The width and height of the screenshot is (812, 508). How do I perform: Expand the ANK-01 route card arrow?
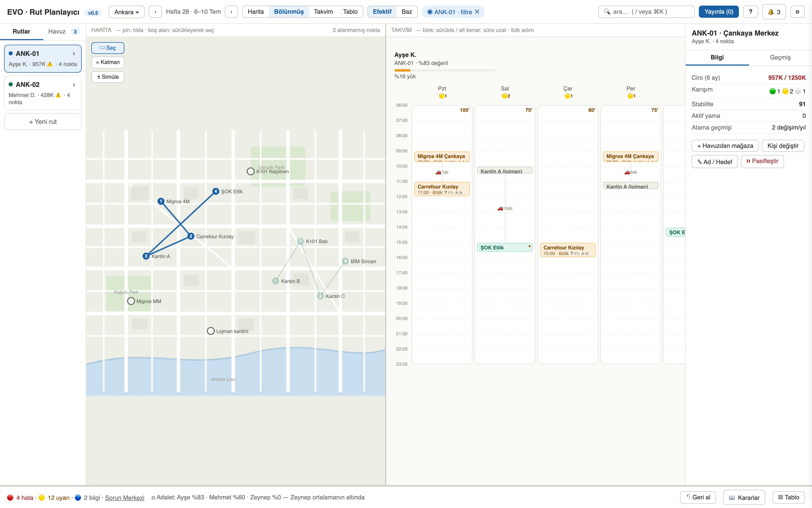tap(74, 54)
